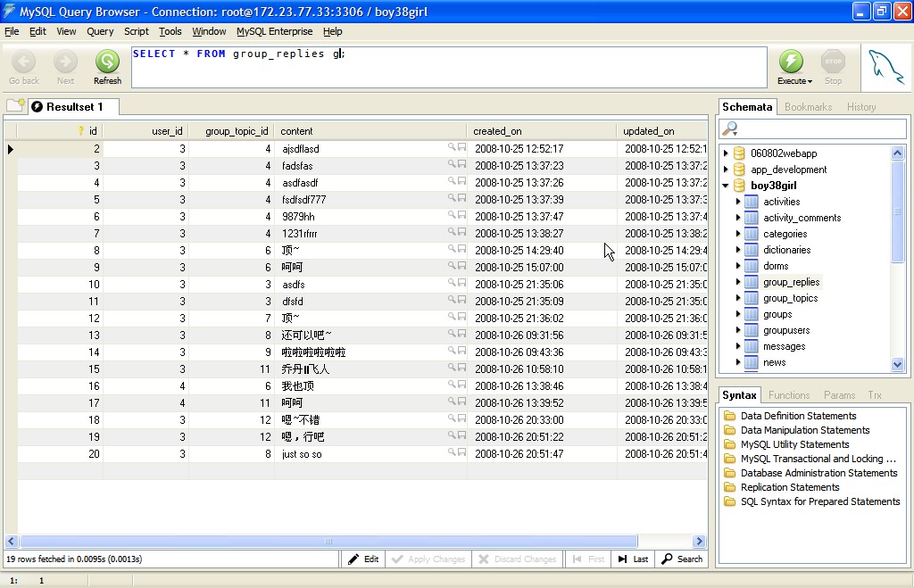Open Database Administration Statements folder icon
Image resolution: width=914 pixels, height=588 pixels.
[729, 473]
